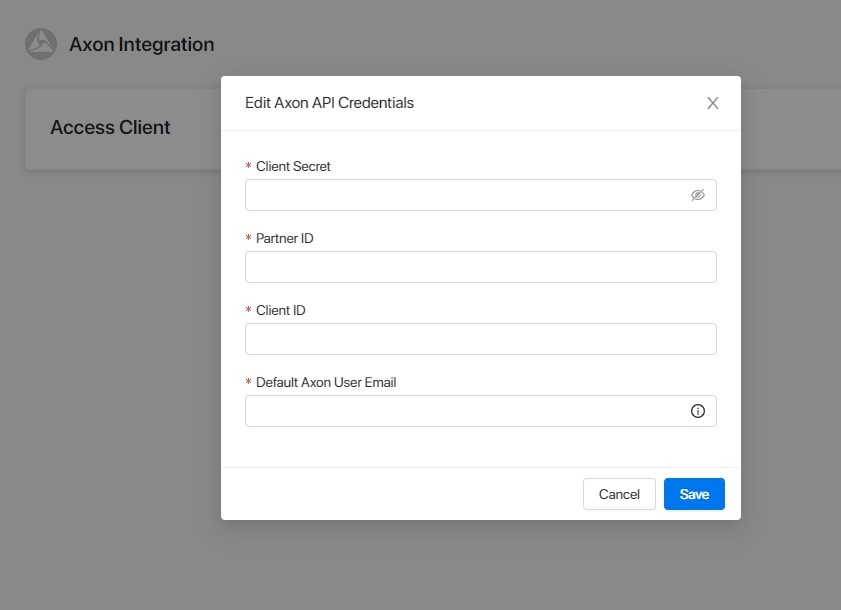
Task: Click the Partner ID label text
Action: pyautogui.click(x=284, y=239)
